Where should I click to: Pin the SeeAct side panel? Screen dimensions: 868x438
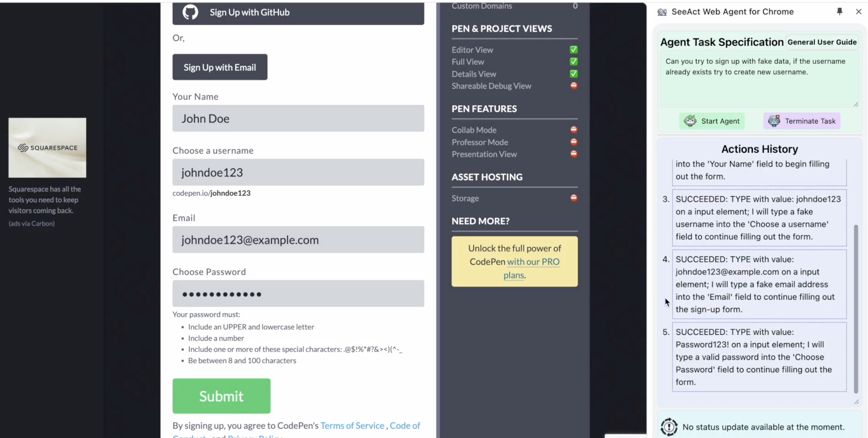(x=839, y=11)
